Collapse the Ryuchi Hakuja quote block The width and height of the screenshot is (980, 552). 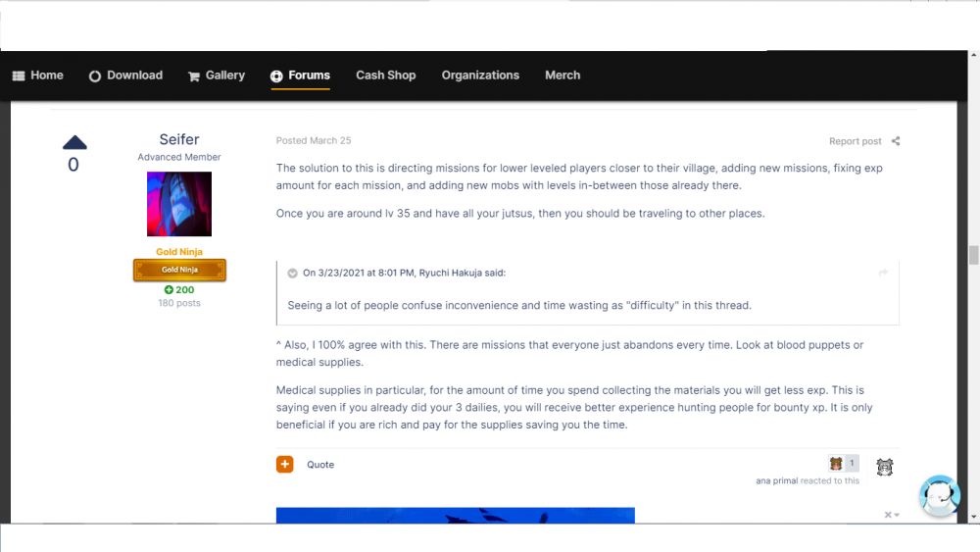[x=292, y=274]
